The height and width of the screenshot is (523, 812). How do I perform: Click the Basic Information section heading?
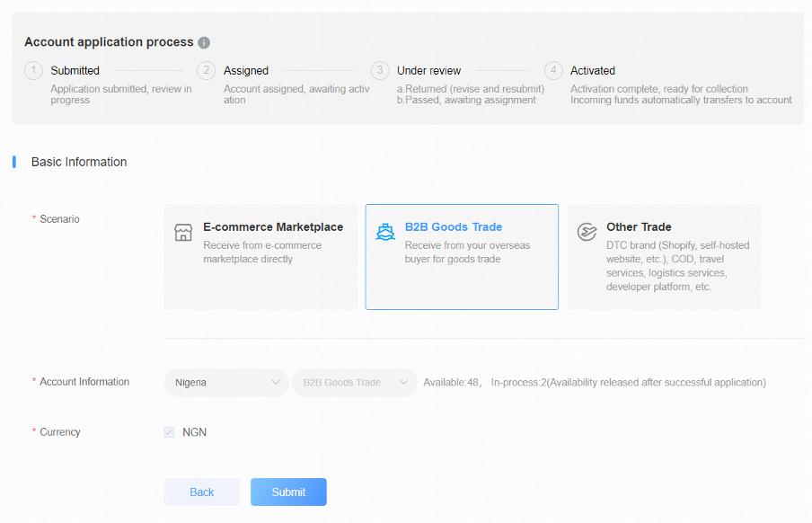coord(79,162)
